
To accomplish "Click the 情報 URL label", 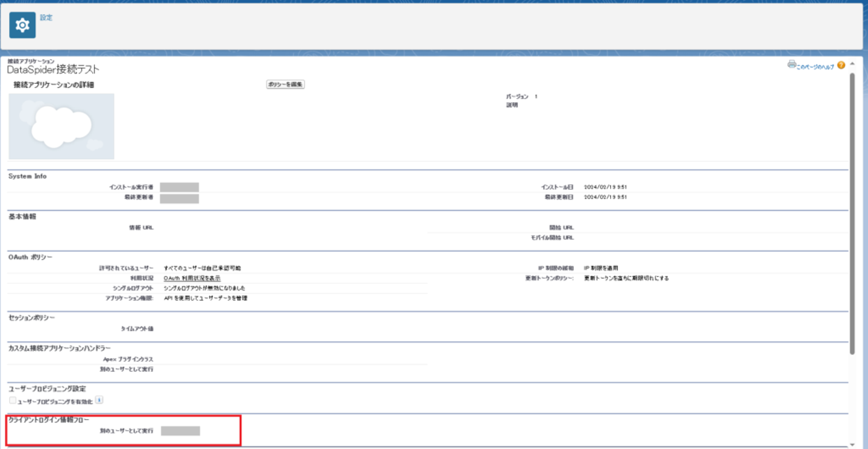I will click(141, 228).
